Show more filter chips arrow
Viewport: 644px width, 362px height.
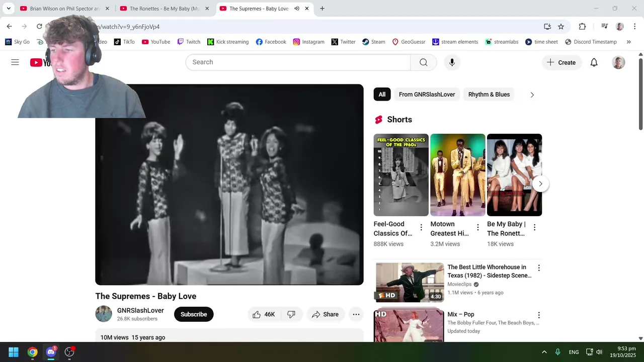click(x=532, y=95)
